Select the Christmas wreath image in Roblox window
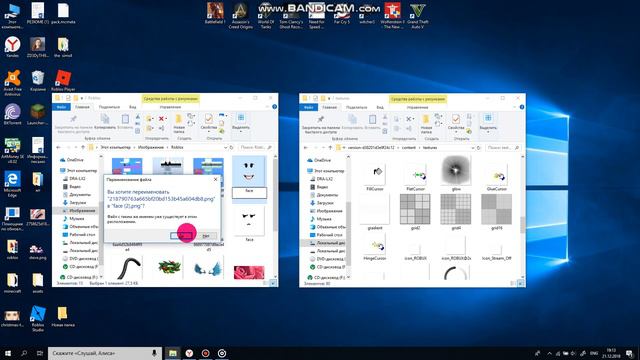This screenshot has width=640, height=360. click(x=169, y=267)
